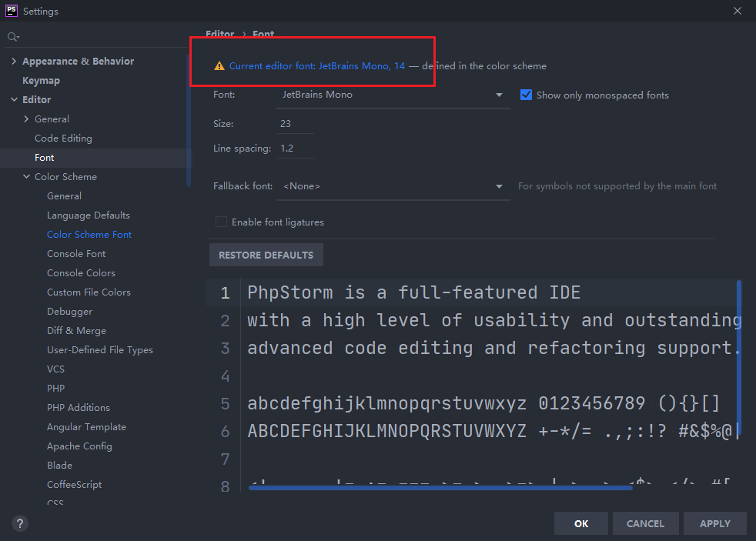Click preview line 1 'PhpStorm is a full-featured IDE'
Screen dimensions: 756x541
coord(413,292)
